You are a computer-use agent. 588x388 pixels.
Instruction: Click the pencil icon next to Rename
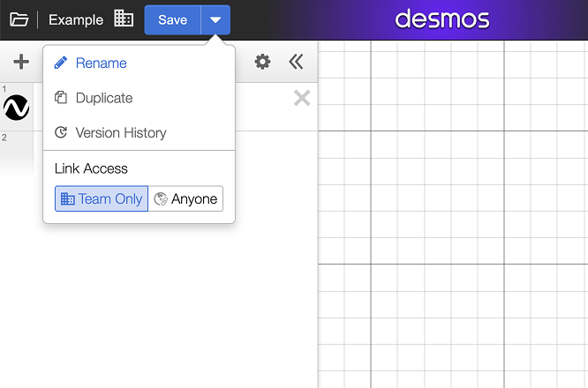[61, 63]
